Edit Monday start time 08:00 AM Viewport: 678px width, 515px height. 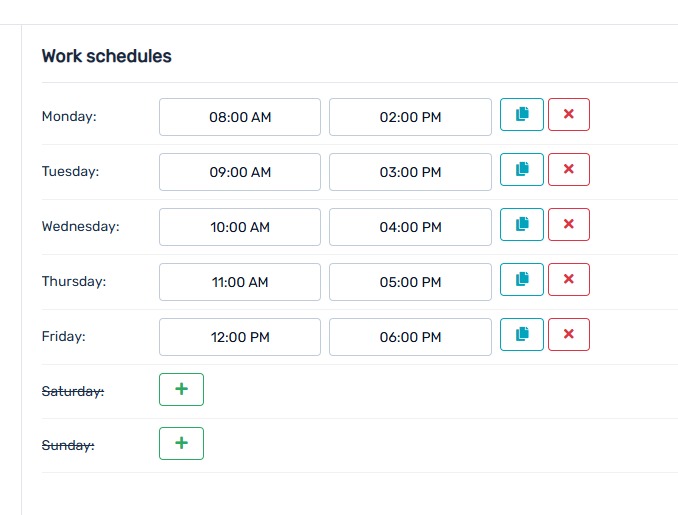click(x=240, y=117)
